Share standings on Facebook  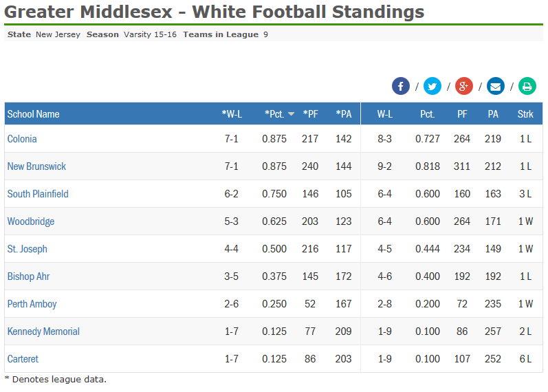(x=401, y=86)
